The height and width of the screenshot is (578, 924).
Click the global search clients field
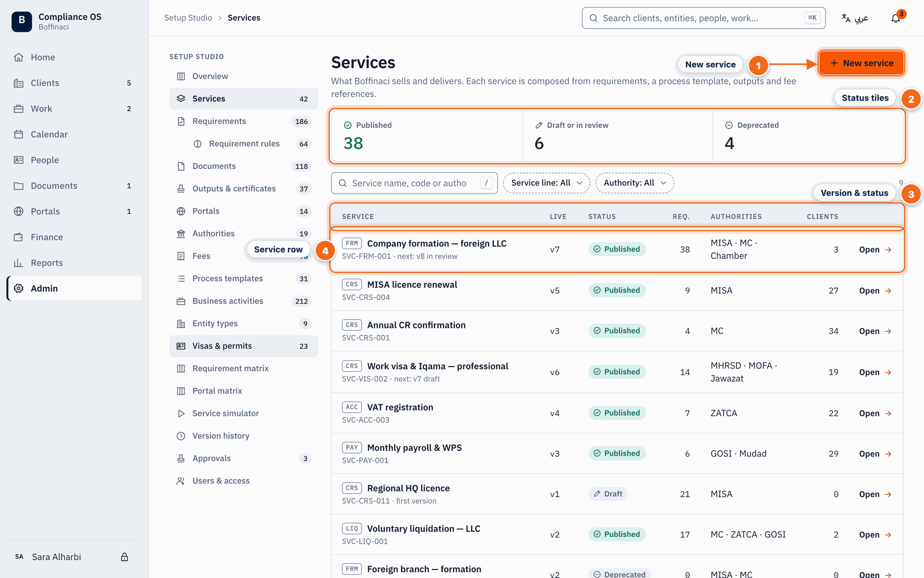click(x=703, y=18)
